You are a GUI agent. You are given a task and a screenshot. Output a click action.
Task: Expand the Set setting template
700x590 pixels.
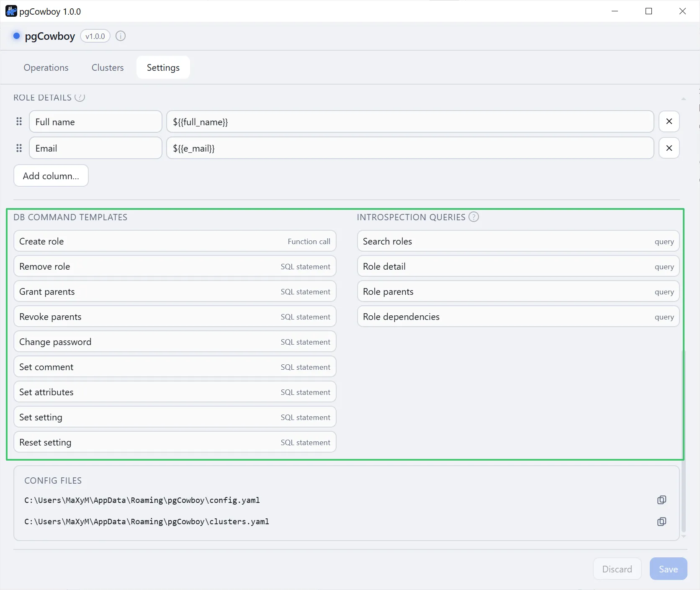(x=175, y=417)
